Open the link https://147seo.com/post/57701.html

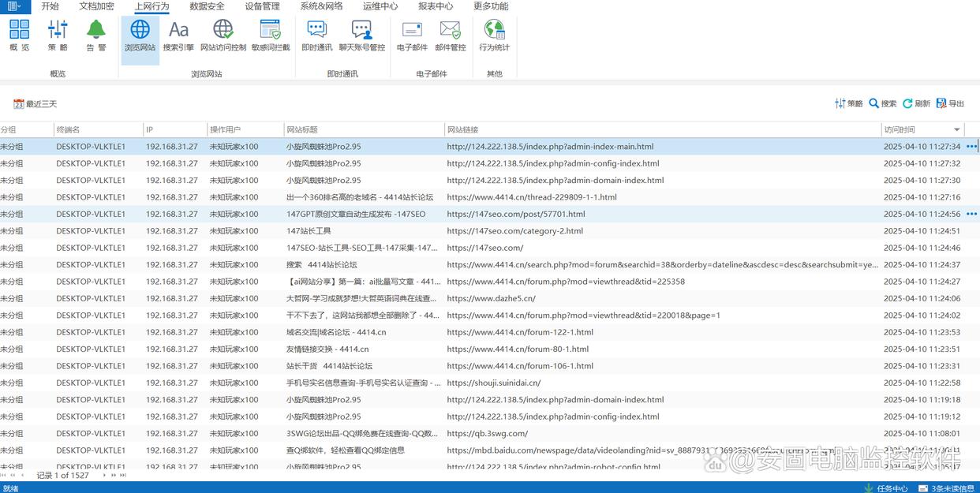[x=516, y=214]
